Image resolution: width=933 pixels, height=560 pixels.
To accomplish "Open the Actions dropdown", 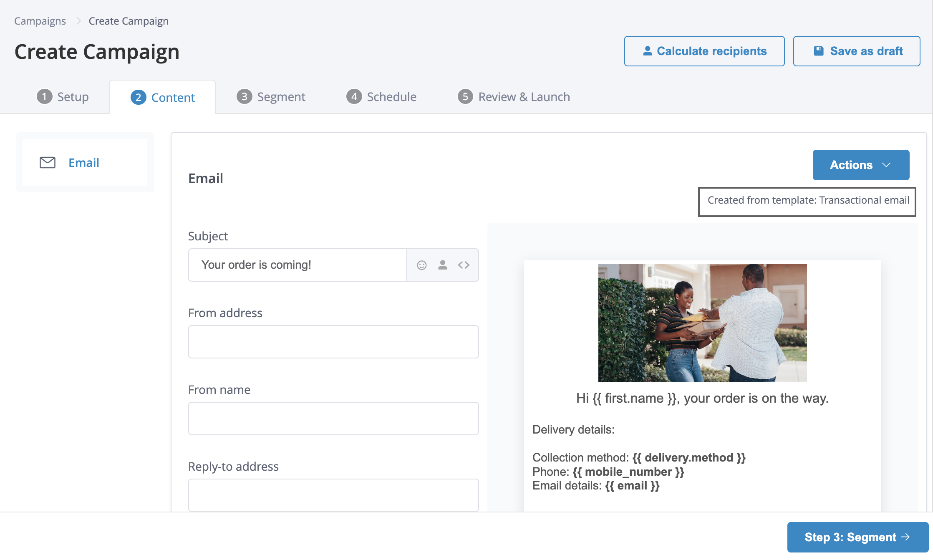I will click(860, 165).
